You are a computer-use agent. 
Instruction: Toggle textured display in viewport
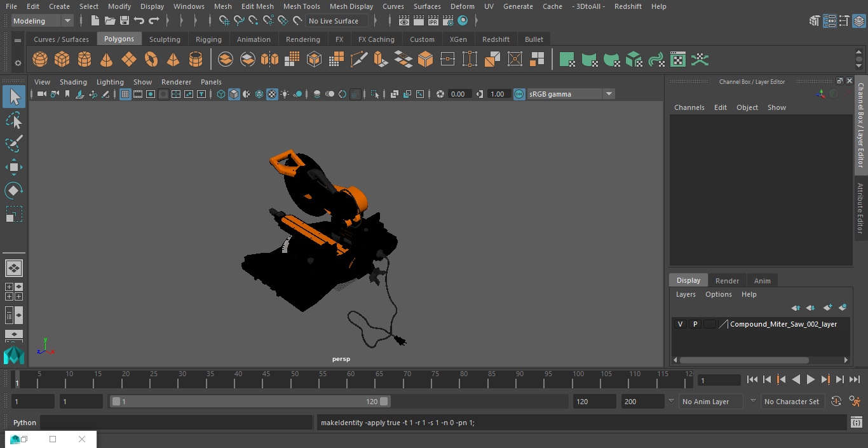tap(272, 94)
